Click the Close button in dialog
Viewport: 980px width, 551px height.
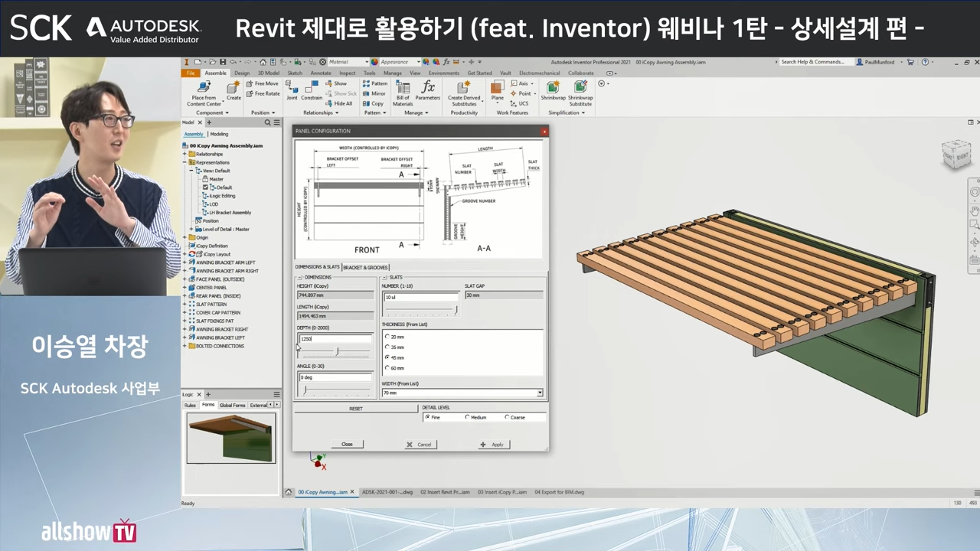click(347, 444)
